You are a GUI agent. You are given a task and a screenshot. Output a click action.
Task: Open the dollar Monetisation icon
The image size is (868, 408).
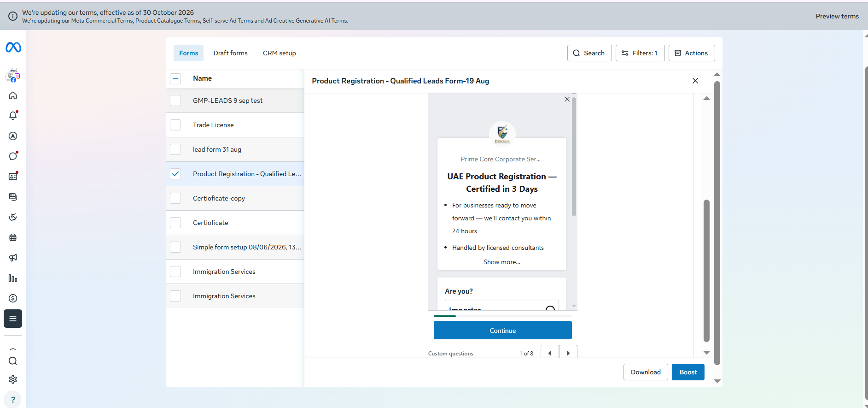(13, 298)
